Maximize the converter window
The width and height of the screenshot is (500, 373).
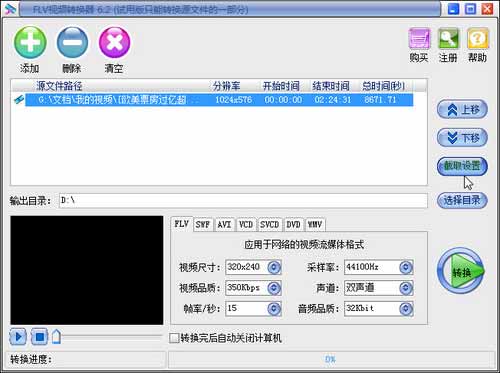pyautogui.click(x=470, y=9)
